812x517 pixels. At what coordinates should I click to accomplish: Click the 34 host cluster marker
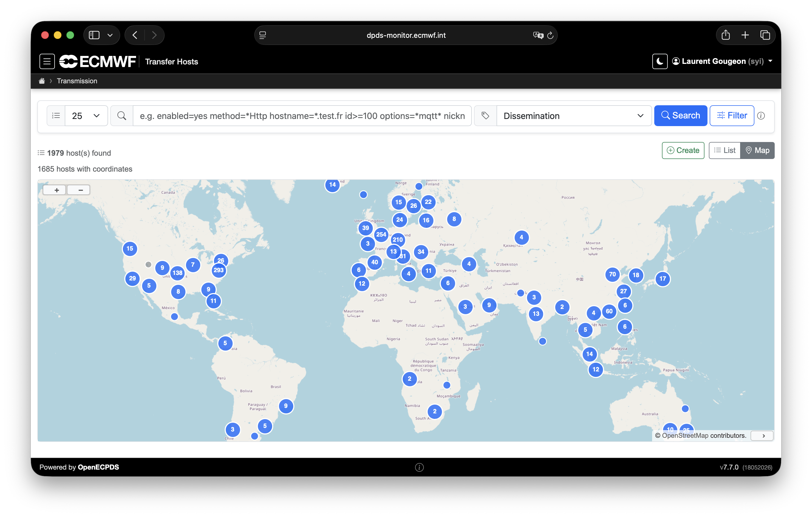click(421, 252)
